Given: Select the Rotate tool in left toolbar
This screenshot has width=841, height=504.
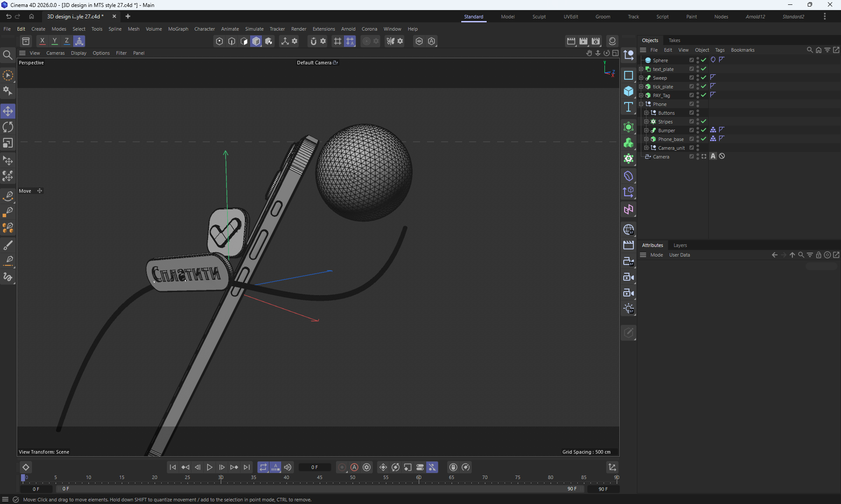Looking at the screenshot, I should coord(8,127).
